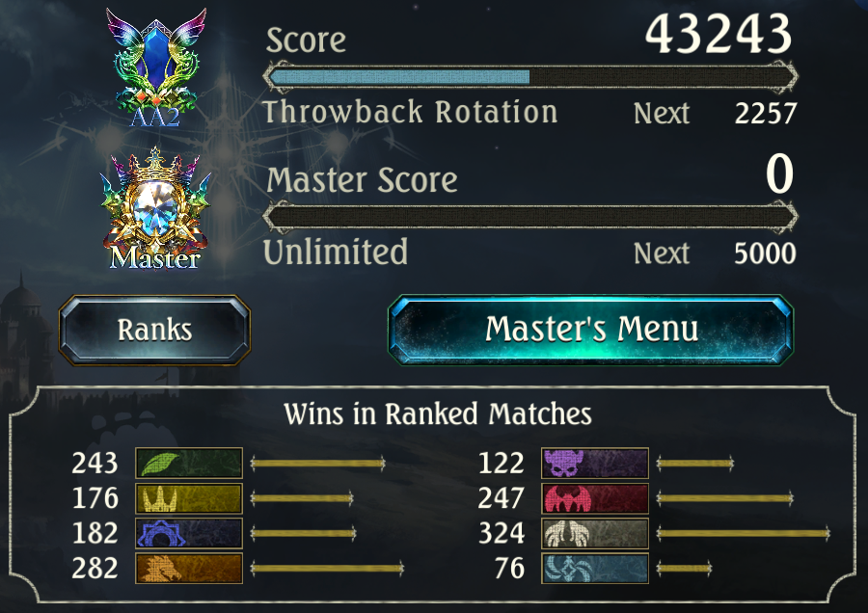
Task: Click the Throwback Rotation label
Action: [x=410, y=113]
